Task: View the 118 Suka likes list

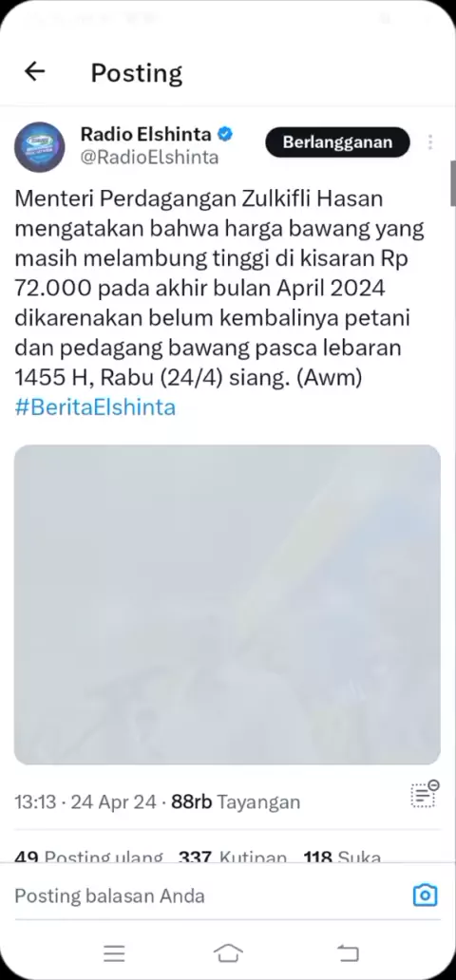Action: click(x=342, y=857)
